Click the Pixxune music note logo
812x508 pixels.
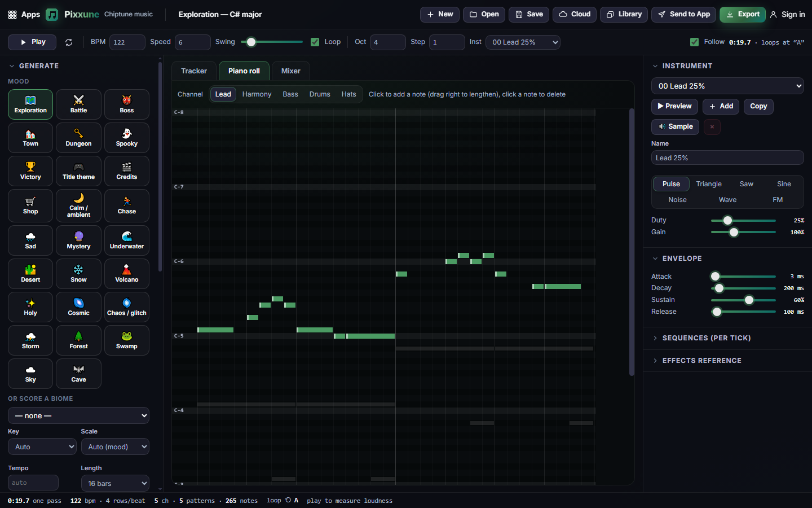tap(52, 15)
